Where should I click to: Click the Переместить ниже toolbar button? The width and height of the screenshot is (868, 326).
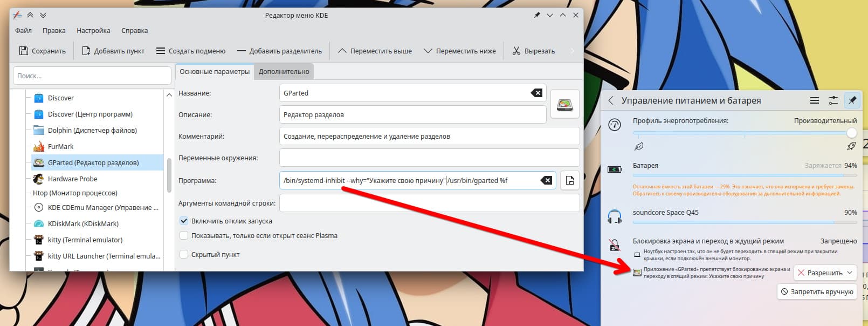pos(460,51)
